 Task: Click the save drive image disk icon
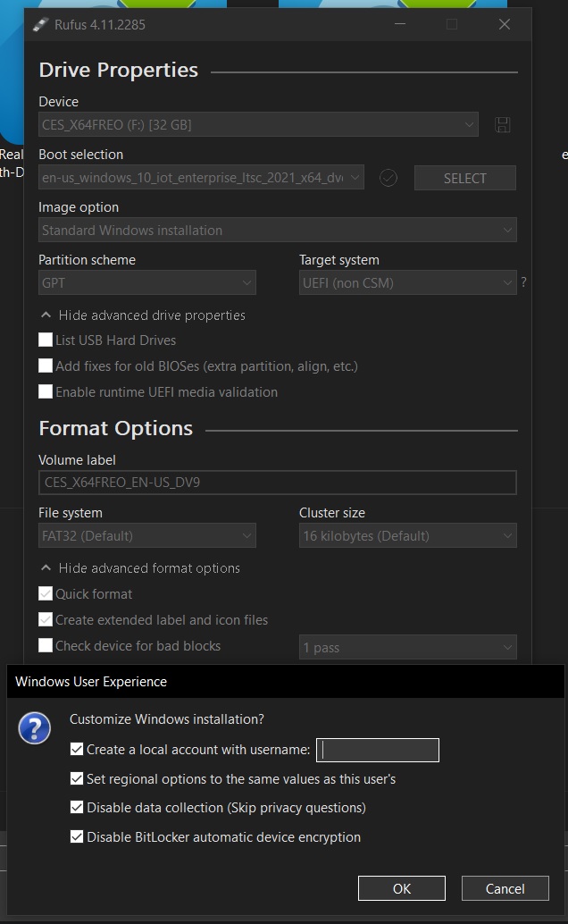click(x=503, y=124)
